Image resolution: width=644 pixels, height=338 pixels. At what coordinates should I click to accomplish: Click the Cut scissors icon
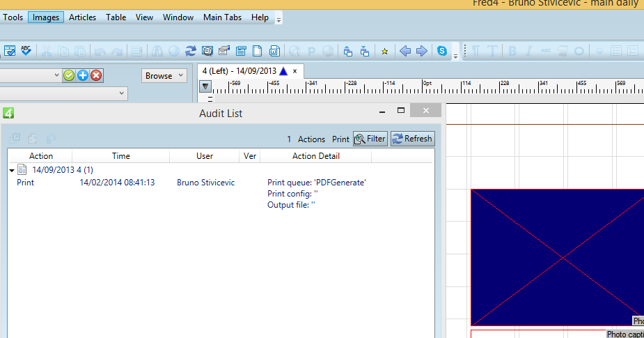[47, 51]
